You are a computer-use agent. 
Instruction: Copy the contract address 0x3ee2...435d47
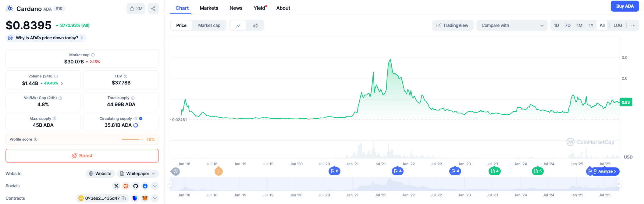tap(124, 198)
